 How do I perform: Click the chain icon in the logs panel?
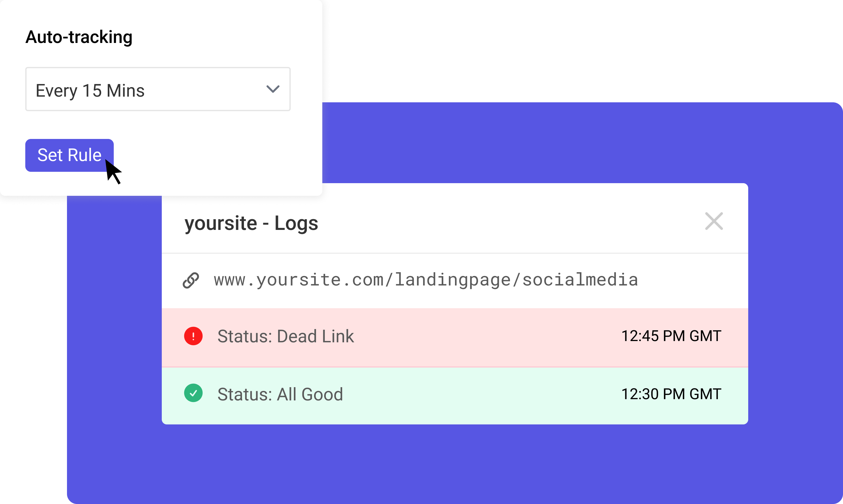191,279
